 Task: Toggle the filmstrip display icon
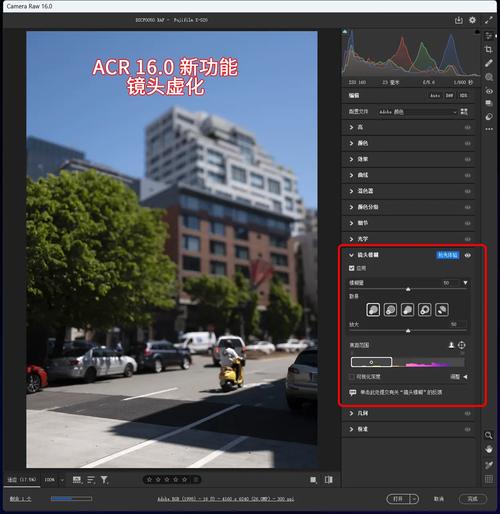[77, 480]
